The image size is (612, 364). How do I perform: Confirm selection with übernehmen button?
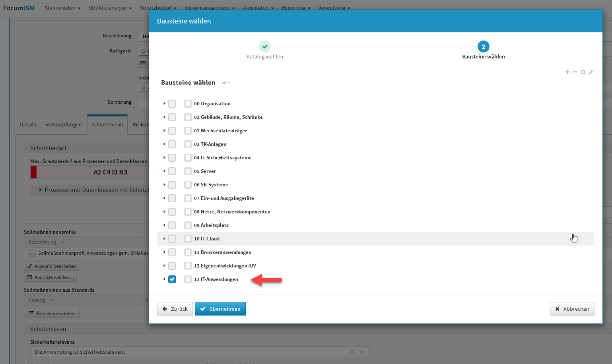coord(220,309)
